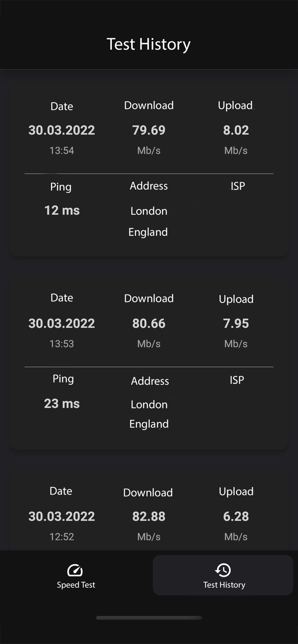Viewport: 298px width, 644px height.
Task: Click the London England address text
Action: tap(148, 221)
